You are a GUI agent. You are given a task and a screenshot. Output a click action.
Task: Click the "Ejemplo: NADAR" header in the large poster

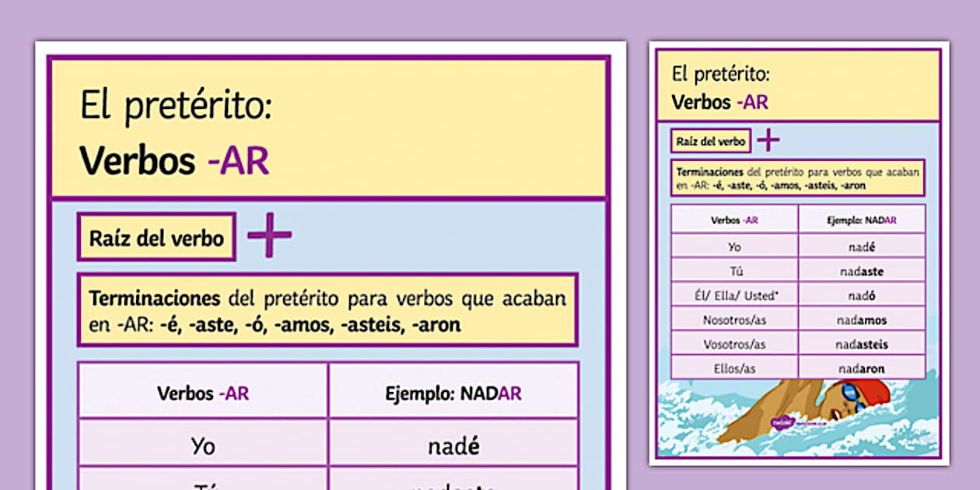pyautogui.click(x=453, y=394)
